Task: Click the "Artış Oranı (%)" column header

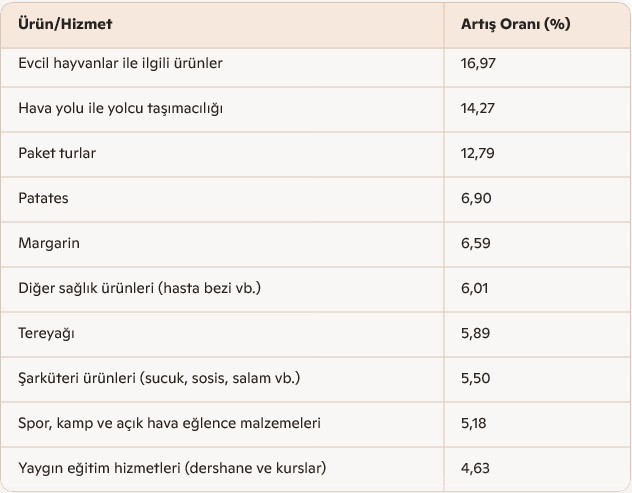Action: pos(515,24)
